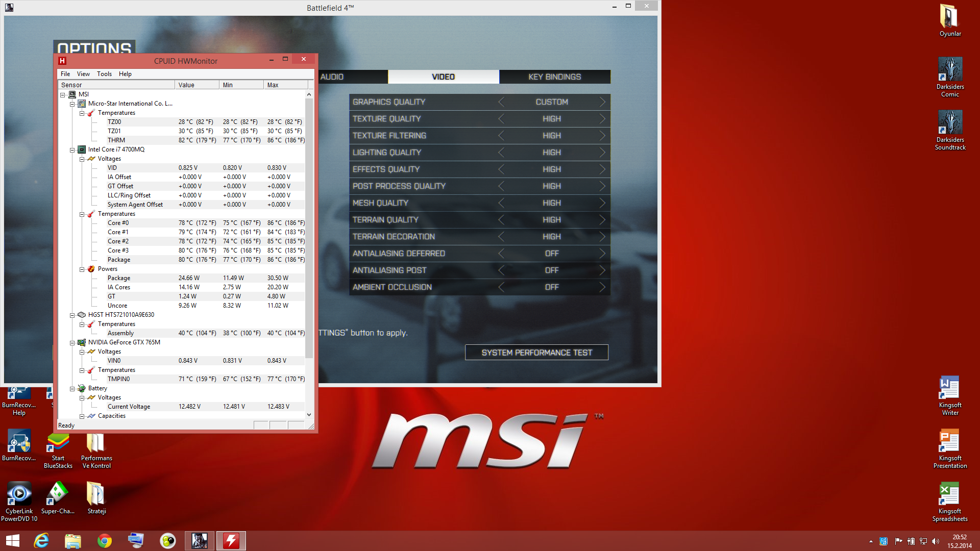
Task: Switch to AUDIO tab in Battlefield options
Action: click(x=353, y=77)
